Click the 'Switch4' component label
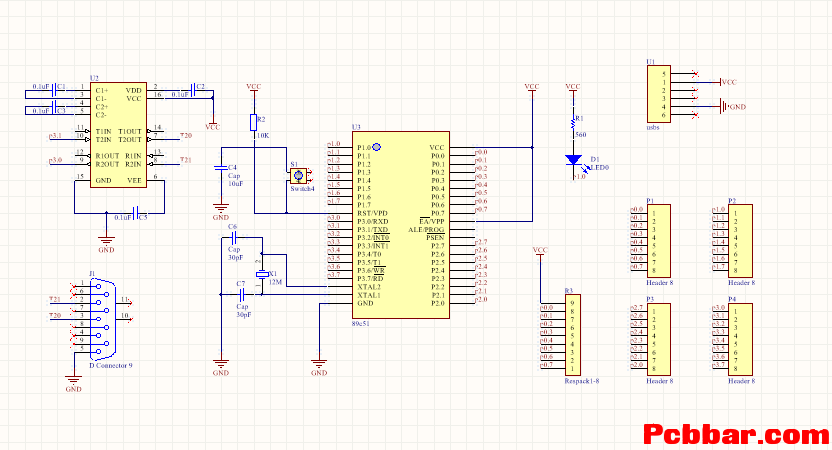 pyautogui.click(x=302, y=189)
